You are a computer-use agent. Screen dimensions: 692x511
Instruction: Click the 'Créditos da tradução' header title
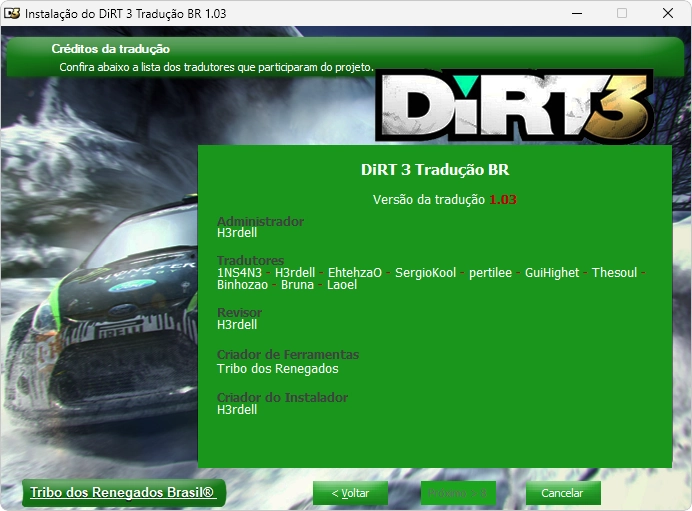click(x=110, y=49)
